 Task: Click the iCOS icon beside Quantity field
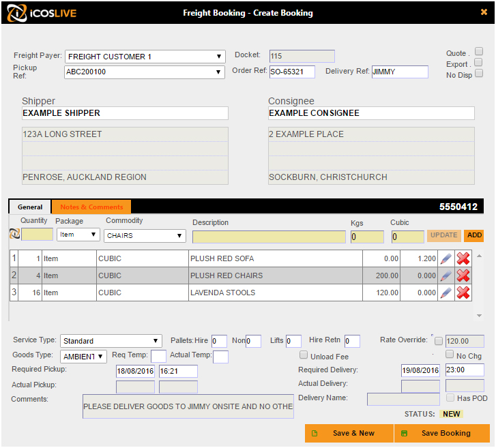[x=14, y=234]
